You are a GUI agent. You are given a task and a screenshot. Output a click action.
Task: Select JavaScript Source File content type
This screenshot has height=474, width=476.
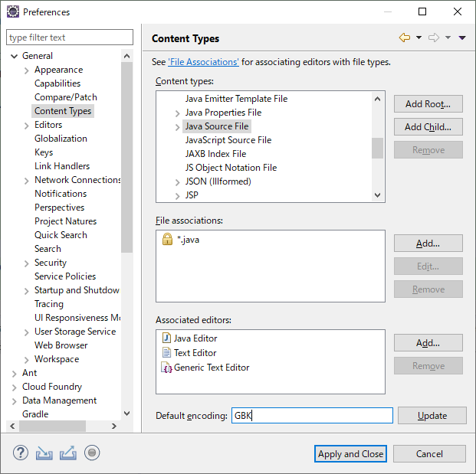(228, 140)
